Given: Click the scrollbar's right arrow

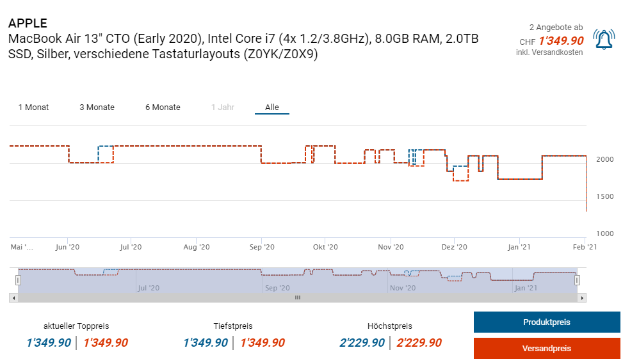Looking at the screenshot, I should click(581, 297).
